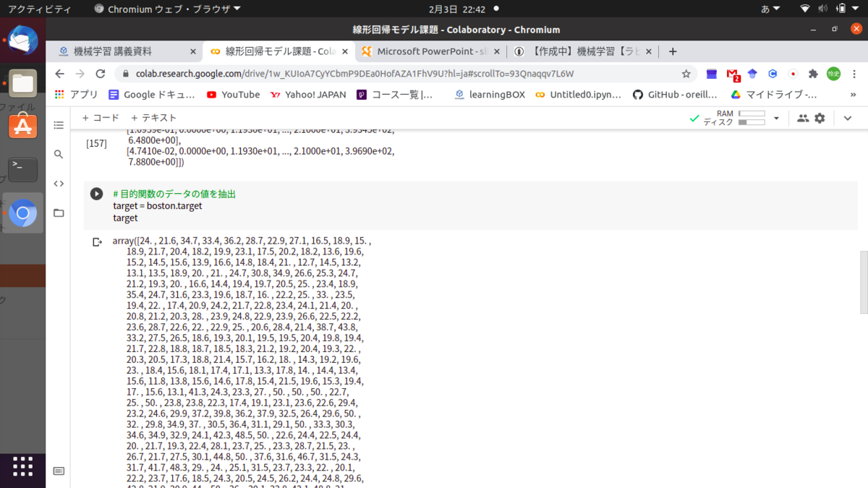
Task: Open the extensions puzzle piece menu
Action: [813, 74]
